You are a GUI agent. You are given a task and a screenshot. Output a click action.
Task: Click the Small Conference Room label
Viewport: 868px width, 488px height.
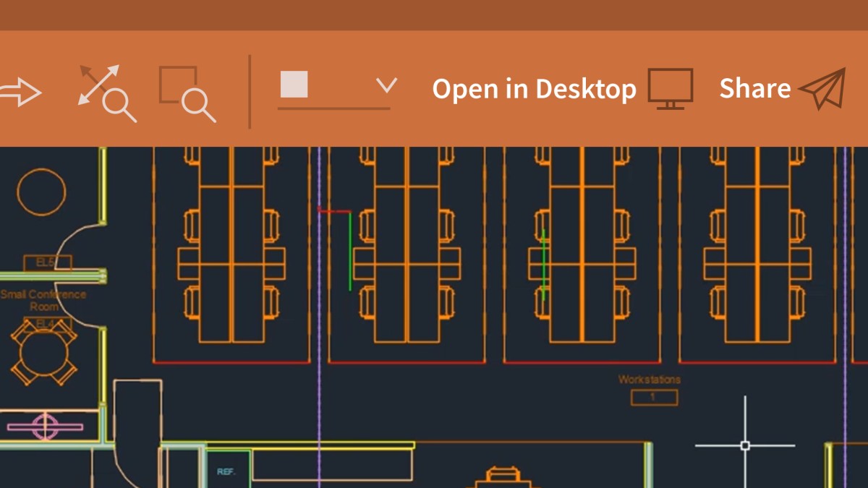tap(43, 300)
